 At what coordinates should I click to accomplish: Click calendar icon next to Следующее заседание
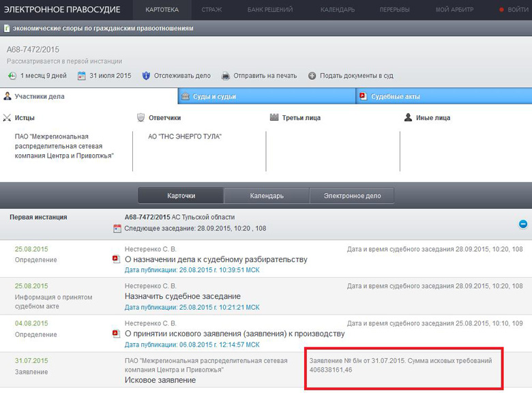(x=117, y=229)
